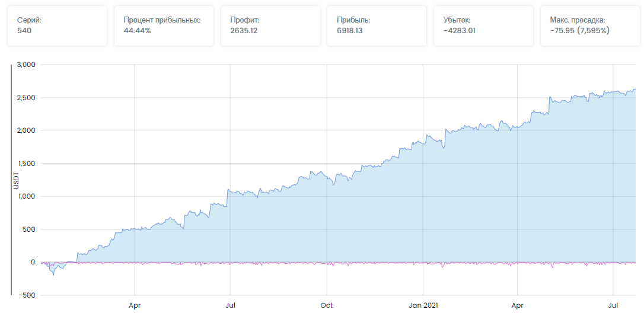Click the 2,000 y-axis label
The image size is (644, 316).
[x=27, y=130]
